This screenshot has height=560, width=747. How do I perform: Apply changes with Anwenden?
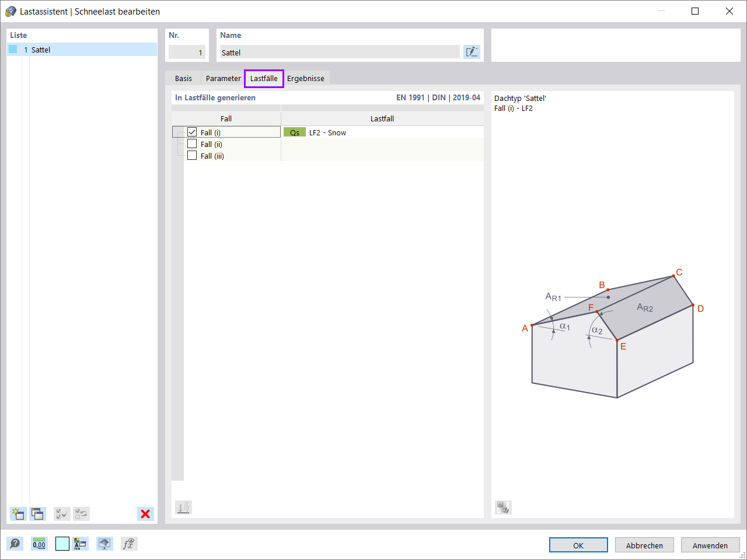click(710, 545)
